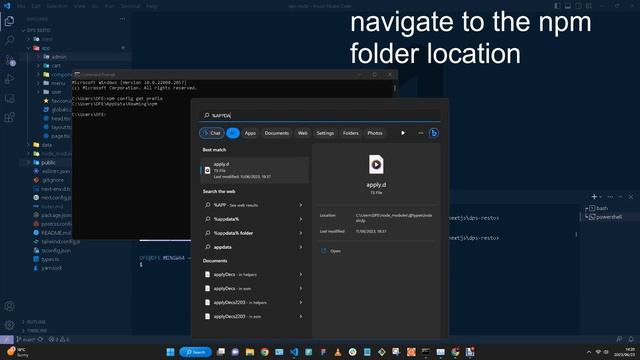Select the bash terminal in terminal list
The height and width of the screenshot is (360, 640).
point(602,208)
